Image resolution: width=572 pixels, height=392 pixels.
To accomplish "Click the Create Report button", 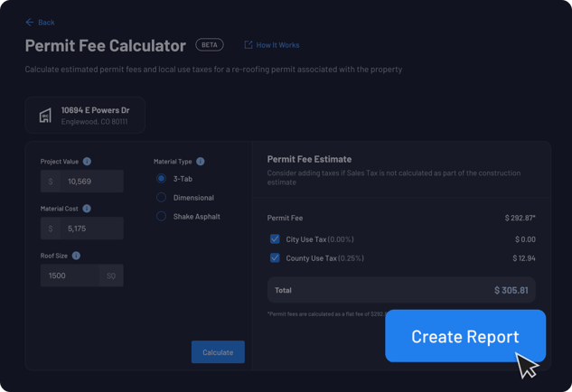I will click(x=465, y=336).
